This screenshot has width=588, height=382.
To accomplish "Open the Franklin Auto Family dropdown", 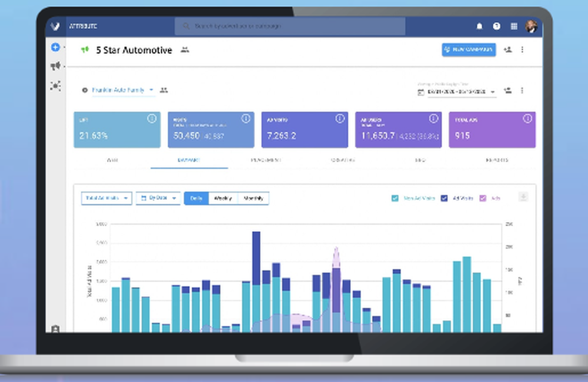I will (123, 91).
